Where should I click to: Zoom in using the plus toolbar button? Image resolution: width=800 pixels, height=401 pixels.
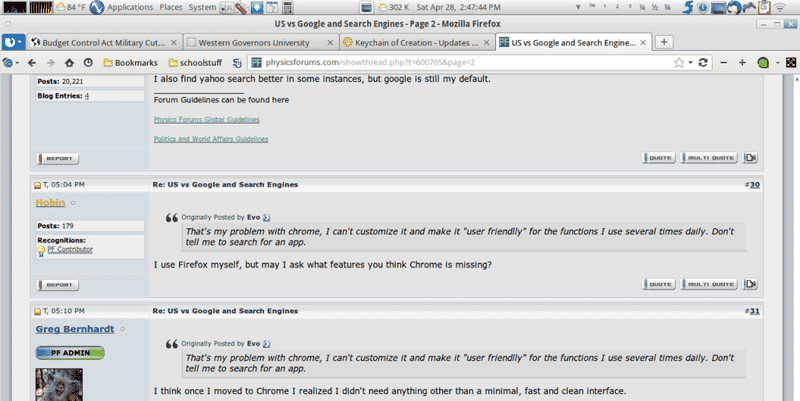pyautogui.click(x=742, y=63)
